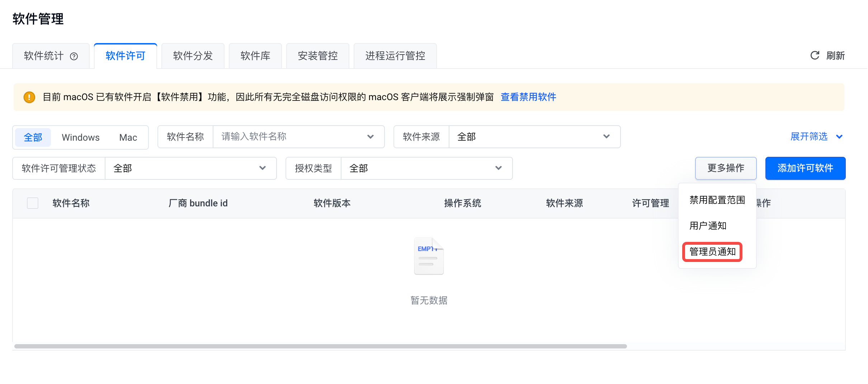Open the 查看禁用软件 link

pyautogui.click(x=528, y=97)
